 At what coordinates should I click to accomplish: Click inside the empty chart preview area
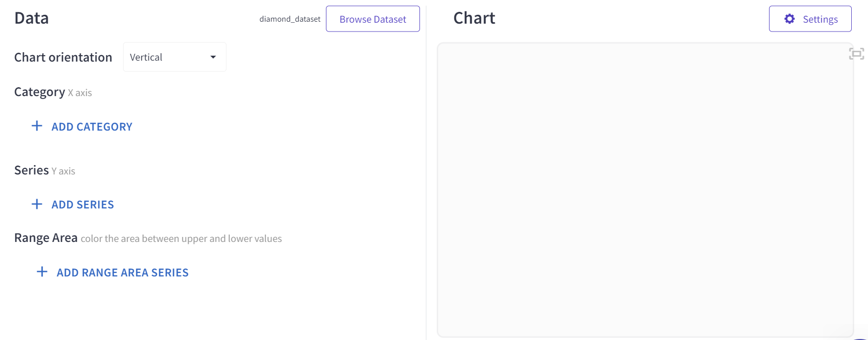coord(645,190)
